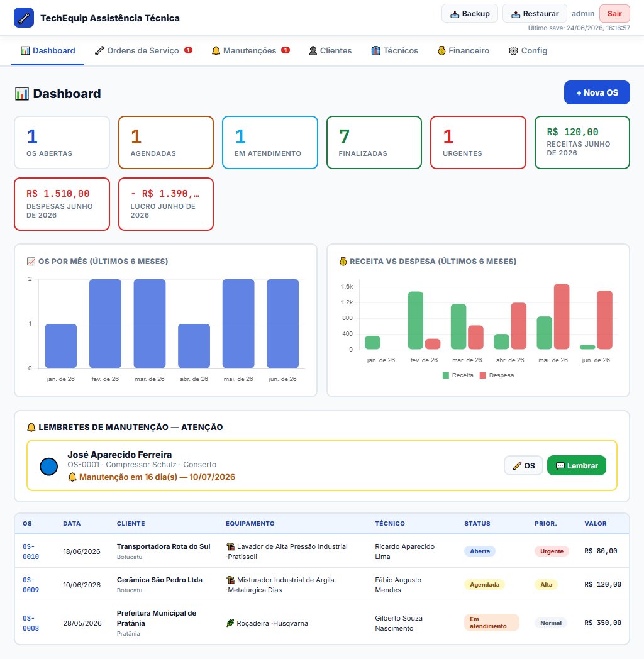The width and height of the screenshot is (644, 659).
Task: Create a new order with + Nova OS
Action: click(597, 92)
